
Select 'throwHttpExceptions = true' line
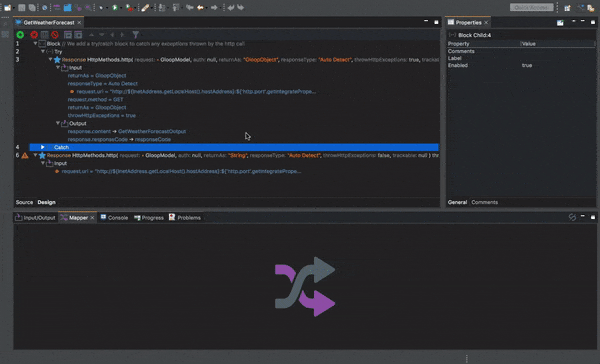[x=102, y=116]
